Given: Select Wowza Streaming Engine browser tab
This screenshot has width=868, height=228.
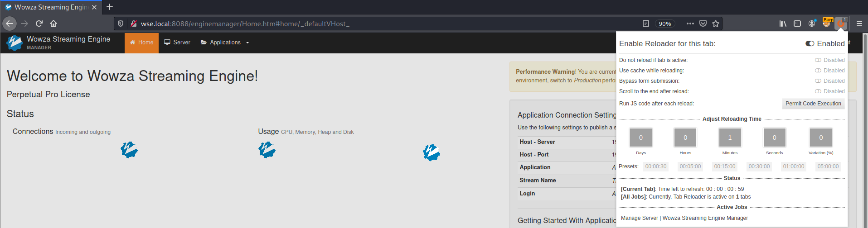Looking at the screenshot, I should (51, 7).
